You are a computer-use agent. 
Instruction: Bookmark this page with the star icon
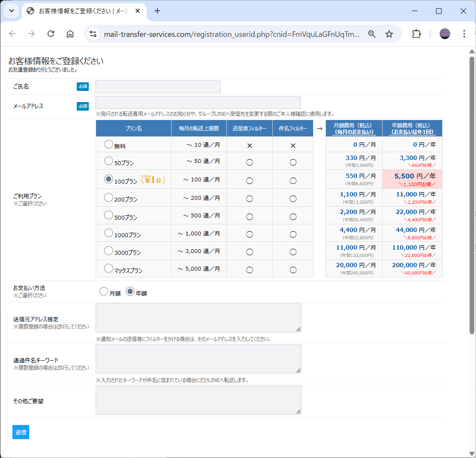click(x=389, y=34)
